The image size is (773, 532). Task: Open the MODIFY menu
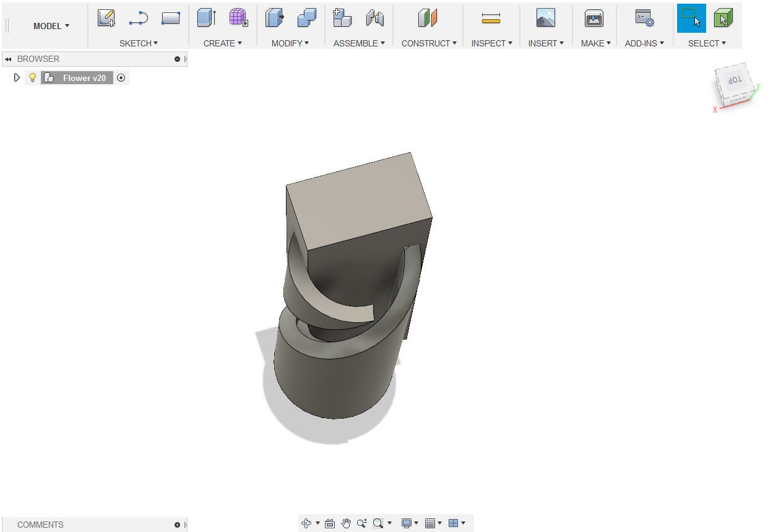[x=290, y=43]
